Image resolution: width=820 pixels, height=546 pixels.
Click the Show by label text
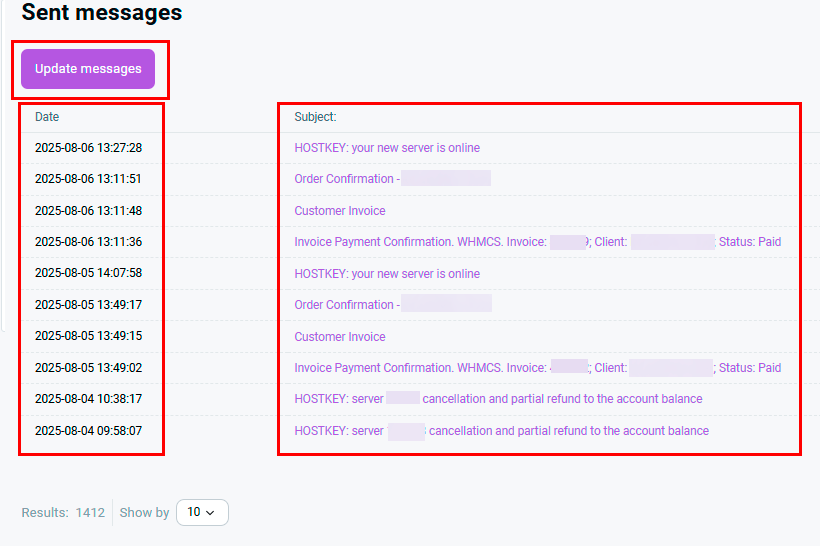[144, 512]
